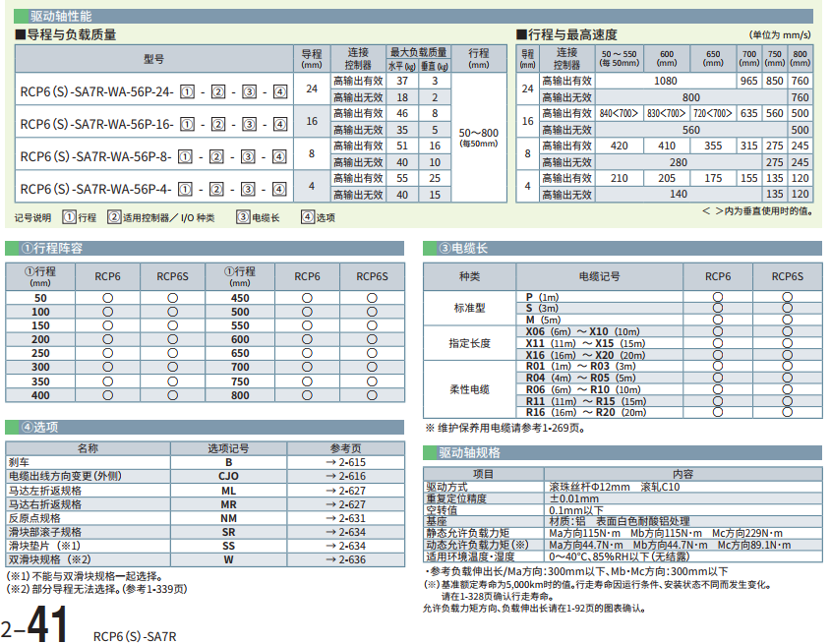Select legend item ②适用控制器/I/O种类

pyautogui.click(x=161, y=217)
